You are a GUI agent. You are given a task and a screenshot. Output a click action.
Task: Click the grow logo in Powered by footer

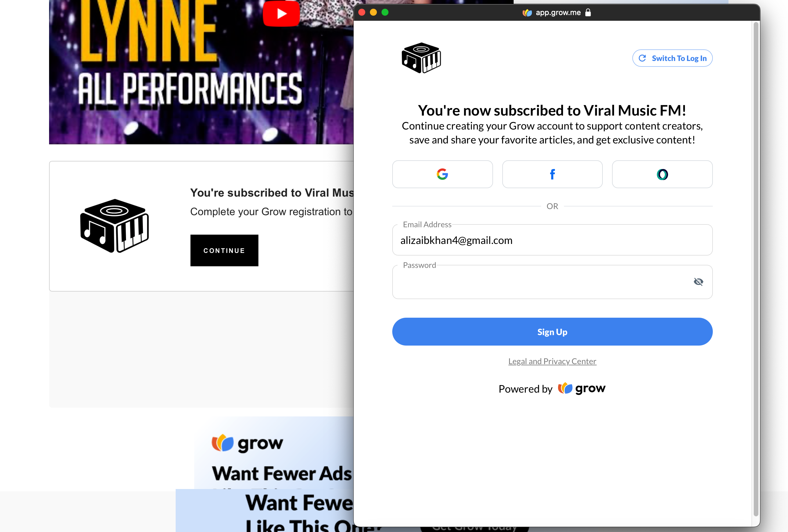[x=582, y=388]
